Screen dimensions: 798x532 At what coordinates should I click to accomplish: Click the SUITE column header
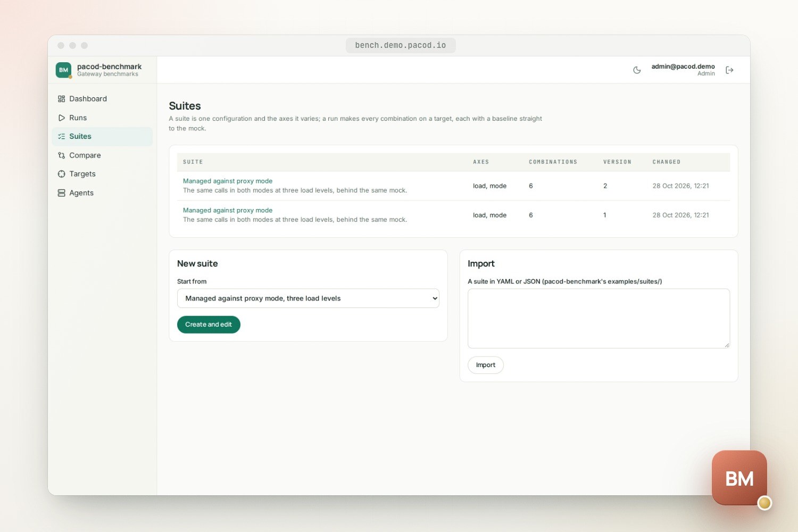[193, 162]
